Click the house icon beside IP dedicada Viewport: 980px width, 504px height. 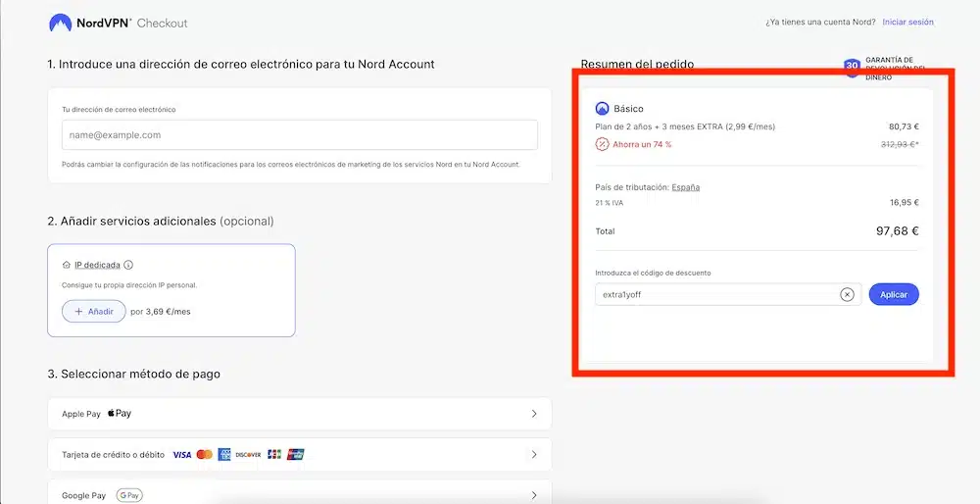click(x=67, y=265)
